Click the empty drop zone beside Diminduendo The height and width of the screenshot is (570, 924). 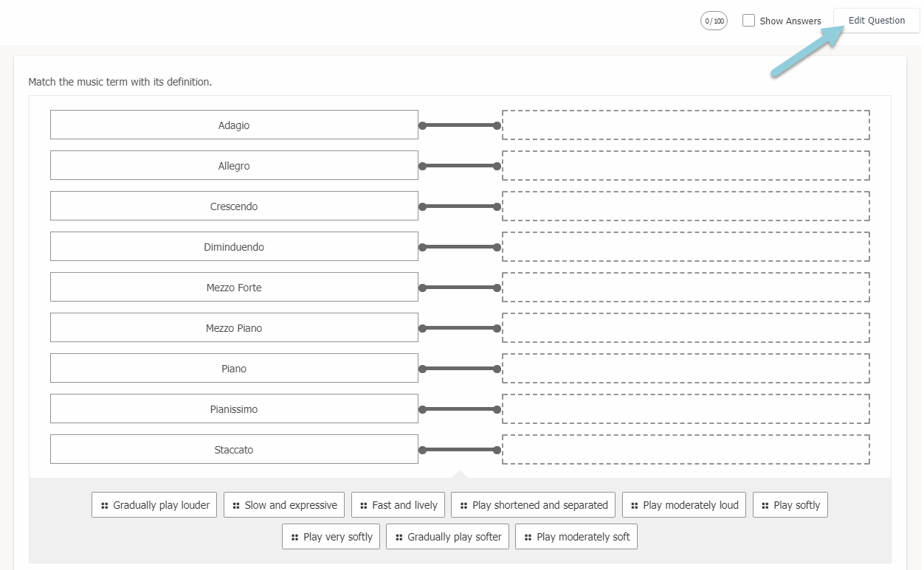(x=686, y=247)
